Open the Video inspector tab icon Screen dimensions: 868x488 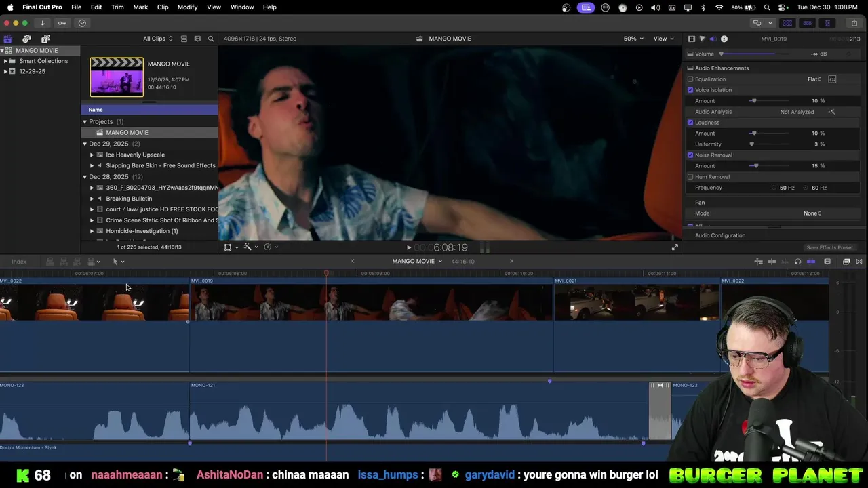pyautogui.click(x=691, y=39)
